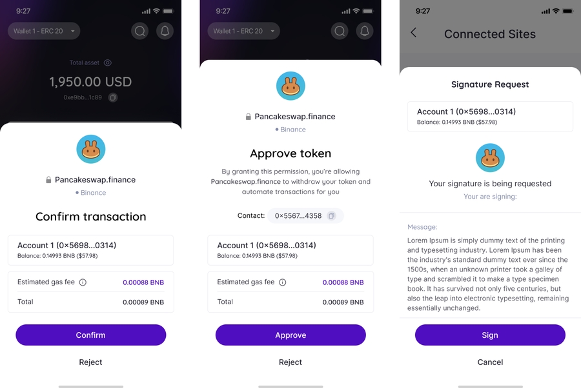Open notifications bell on Approve token screen
581x392 pixels.
click(x=365, y=31)
